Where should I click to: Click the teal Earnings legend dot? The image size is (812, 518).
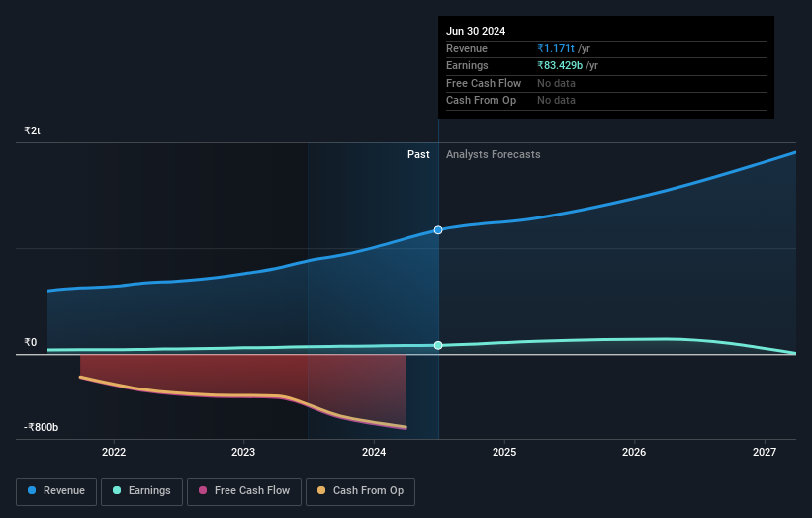[x=117, y=490]
